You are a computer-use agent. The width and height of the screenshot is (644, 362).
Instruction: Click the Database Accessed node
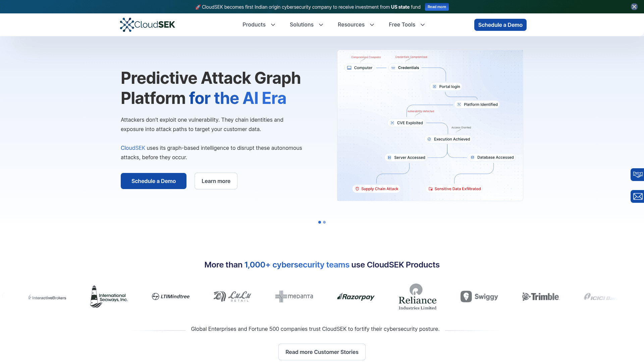[x=492, y=157]
